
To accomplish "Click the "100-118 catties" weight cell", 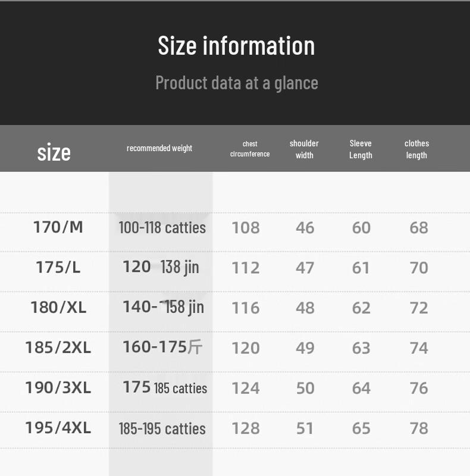I will pos(162,227).
